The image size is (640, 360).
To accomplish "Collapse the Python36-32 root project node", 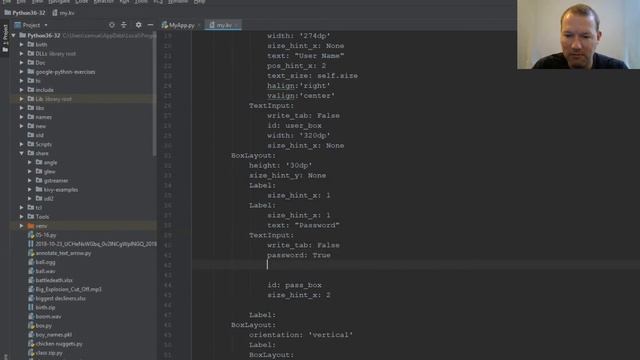I will [13, 36].
